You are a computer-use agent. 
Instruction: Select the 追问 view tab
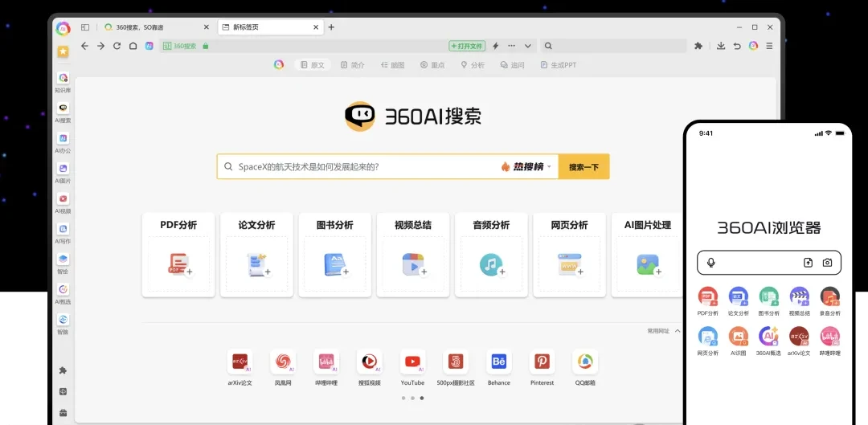[512, 65]
